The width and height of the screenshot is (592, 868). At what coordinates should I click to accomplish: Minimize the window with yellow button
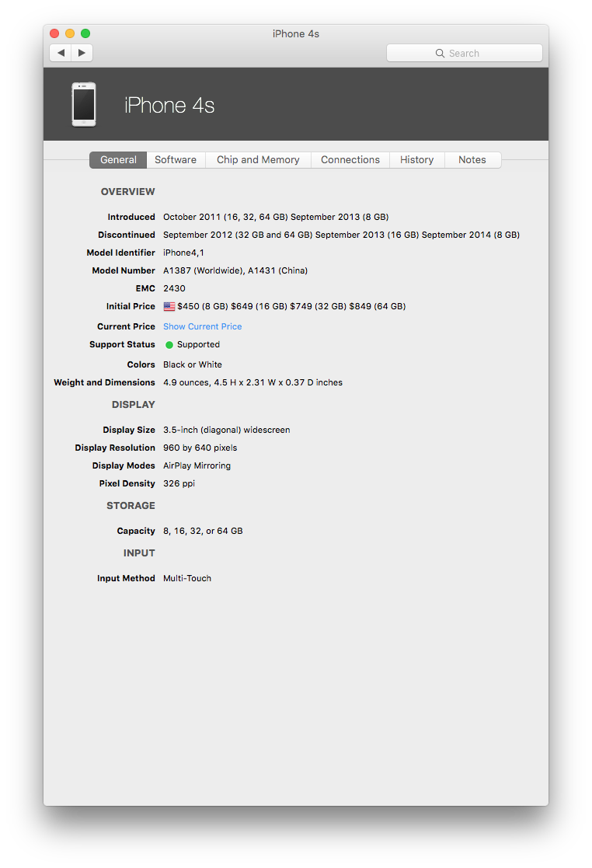pyautogui.click(x=70, y=33)
